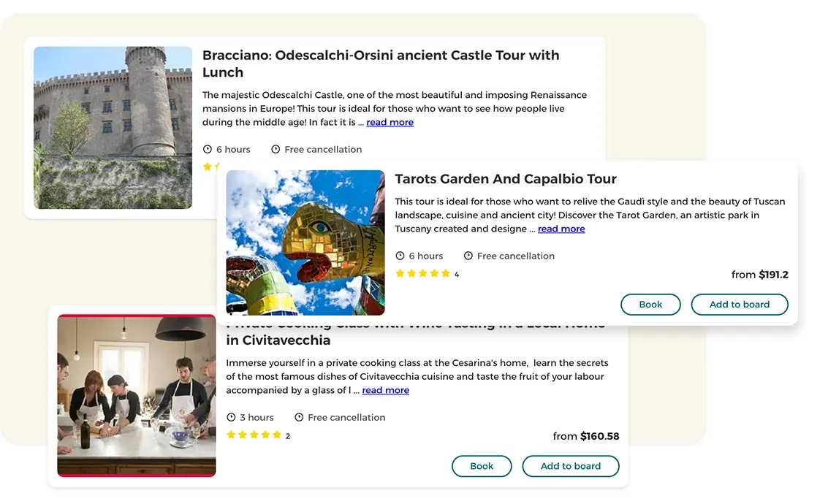
Task: Book the Tarots Garden And Capalbio Tour
Action: point(650,305)
